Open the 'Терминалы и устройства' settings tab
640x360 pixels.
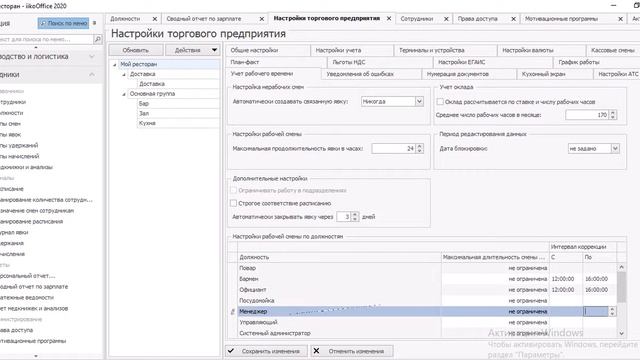click(x=445, y=50)
